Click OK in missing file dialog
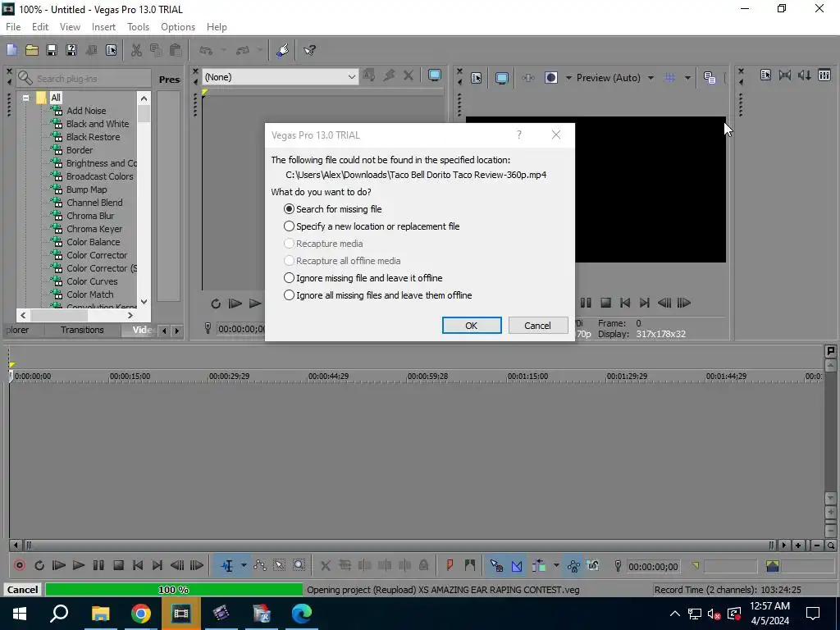 tap(472, 326)
